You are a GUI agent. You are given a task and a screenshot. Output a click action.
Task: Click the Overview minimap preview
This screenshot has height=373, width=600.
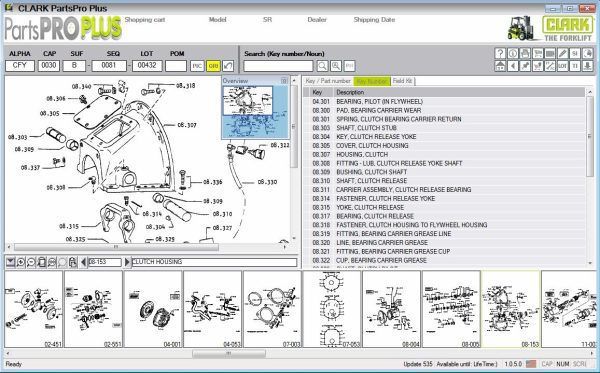tap(256, 111)
